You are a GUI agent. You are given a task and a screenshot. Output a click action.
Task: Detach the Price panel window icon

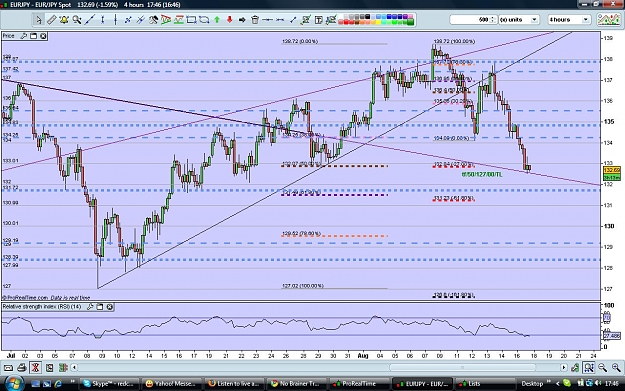[x=33, y=36]
